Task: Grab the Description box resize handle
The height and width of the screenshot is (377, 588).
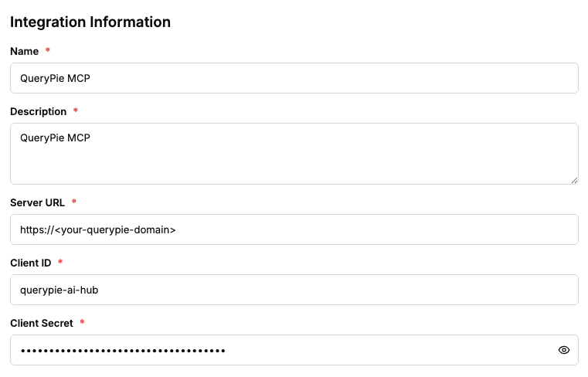Action: coord(574,180)
